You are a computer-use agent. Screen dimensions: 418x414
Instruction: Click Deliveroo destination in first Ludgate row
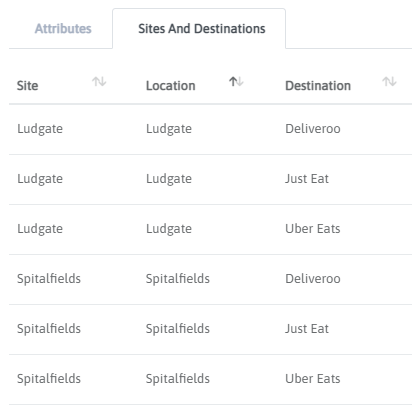[x=313, y=129]
